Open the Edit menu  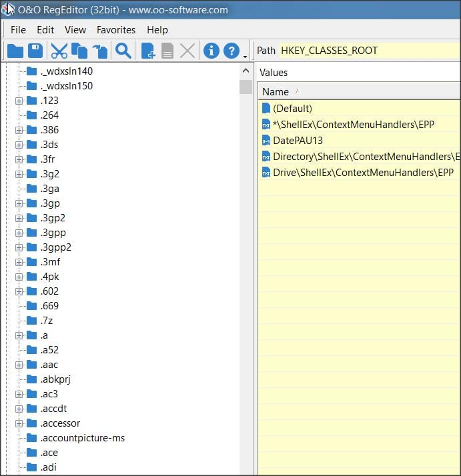[x=45, y=30]
